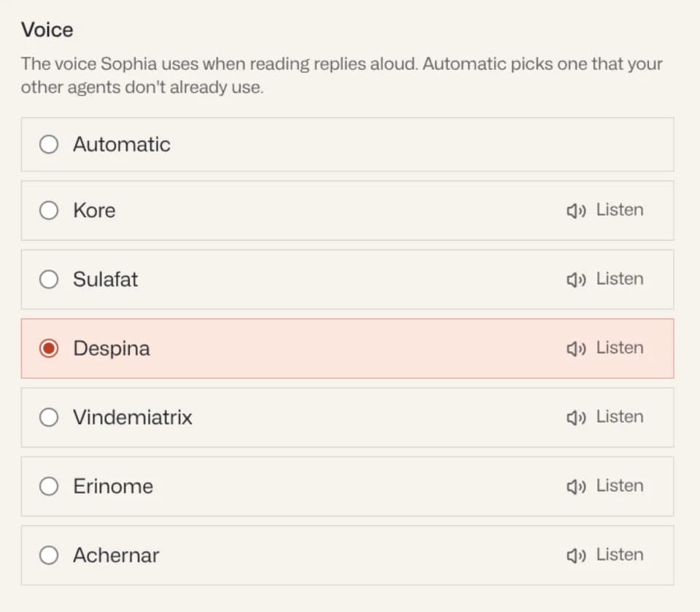Choose the Sulafat radio button
This screenshot has width=700, height=612.
pos(49,280)
